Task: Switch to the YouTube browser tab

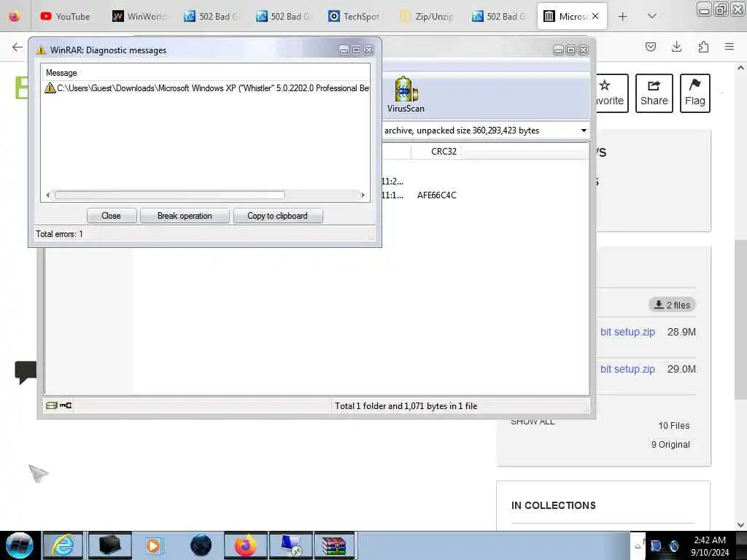Action: pyautogui.click(x=65, y=16)
